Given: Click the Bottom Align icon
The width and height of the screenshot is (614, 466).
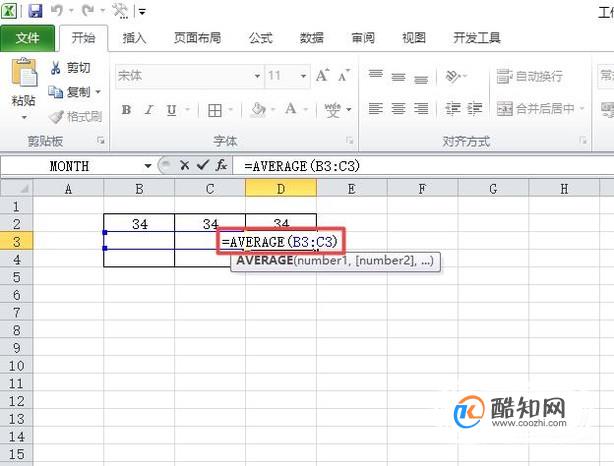Looking at the screenshot, I should click(421, 78).
